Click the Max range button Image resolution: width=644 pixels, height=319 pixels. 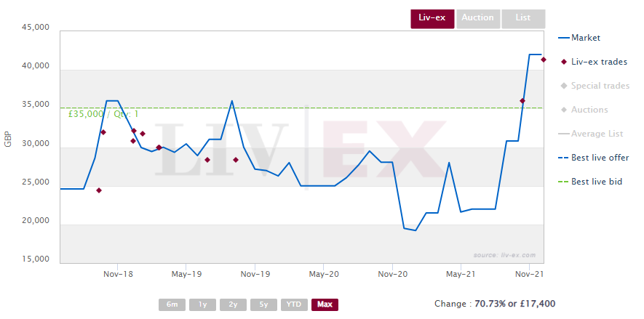[x=325, y=304]
